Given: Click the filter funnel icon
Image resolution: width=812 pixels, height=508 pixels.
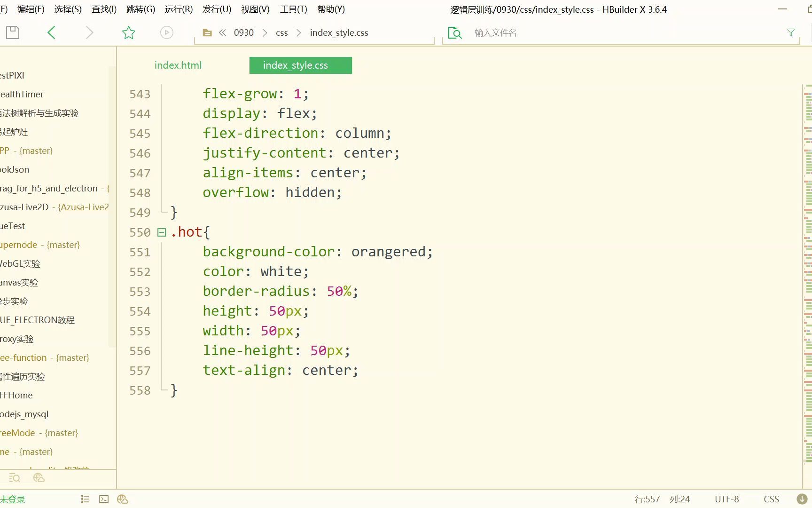Looking at the screenshot, I should click(791, 32).
